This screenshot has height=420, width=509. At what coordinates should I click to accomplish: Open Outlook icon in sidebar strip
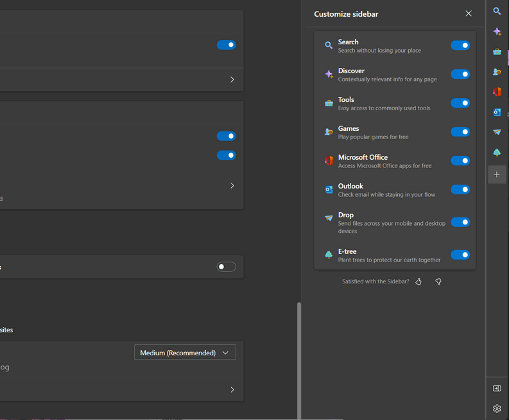click(497, 112)
